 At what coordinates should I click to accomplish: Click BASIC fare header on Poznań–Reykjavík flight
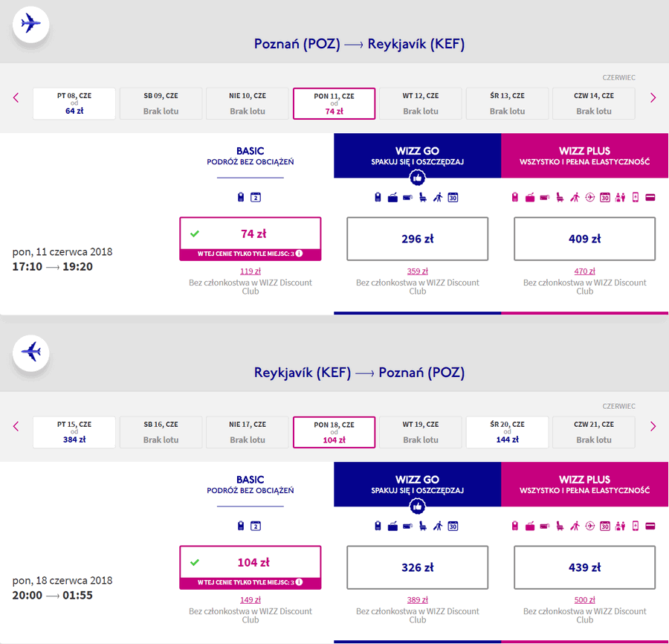(251, 155)
